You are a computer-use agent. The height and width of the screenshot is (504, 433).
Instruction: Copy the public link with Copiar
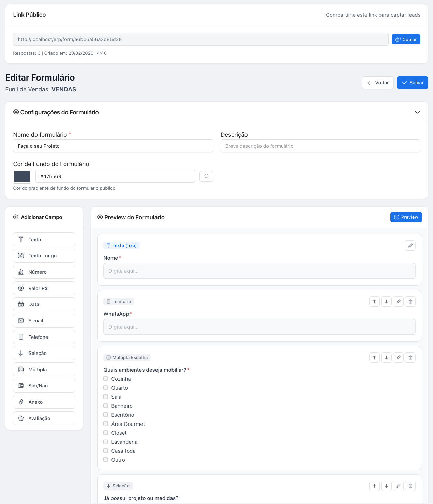(x=406, y=40)
